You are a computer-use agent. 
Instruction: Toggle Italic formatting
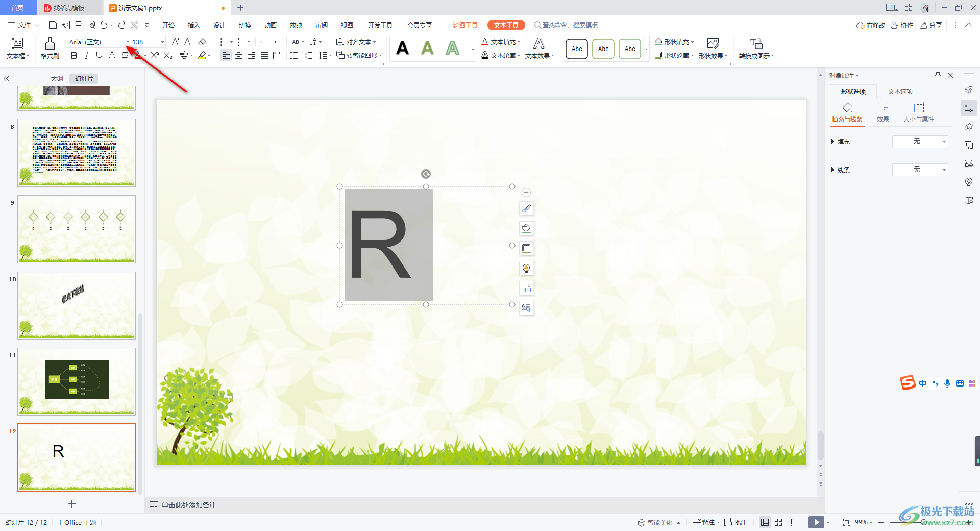(87, 55)
